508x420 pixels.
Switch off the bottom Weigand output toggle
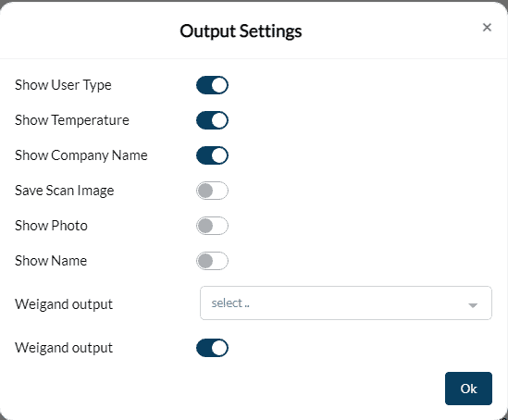coord(212,348)
